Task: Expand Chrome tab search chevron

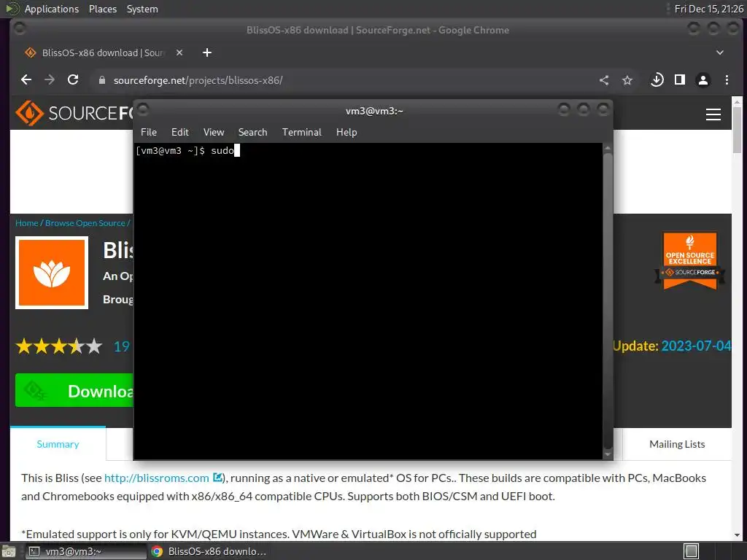Action: [720, 52]
